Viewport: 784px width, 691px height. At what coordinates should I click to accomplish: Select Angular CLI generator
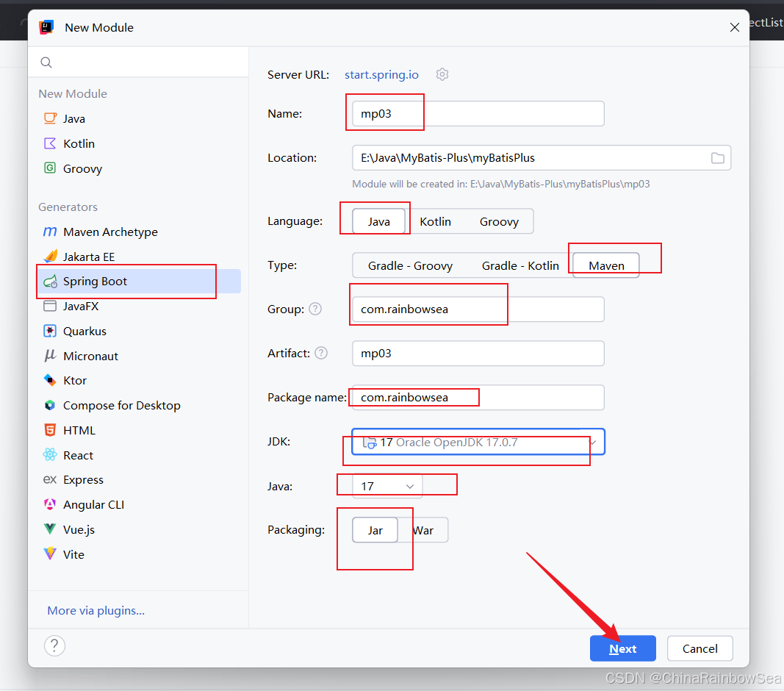[x=139, y=504]
